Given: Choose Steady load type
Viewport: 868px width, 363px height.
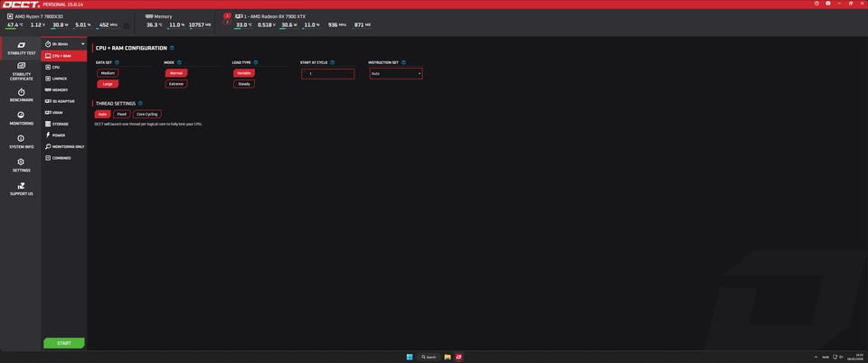Looking at the screenshot, I should [244, 84].
